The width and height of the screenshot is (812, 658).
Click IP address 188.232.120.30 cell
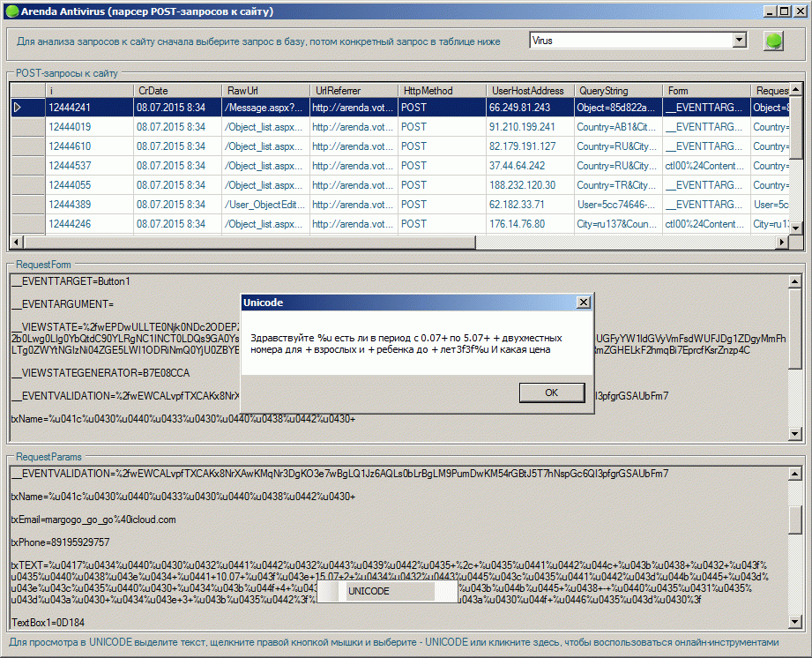click(x=530, y=185)
